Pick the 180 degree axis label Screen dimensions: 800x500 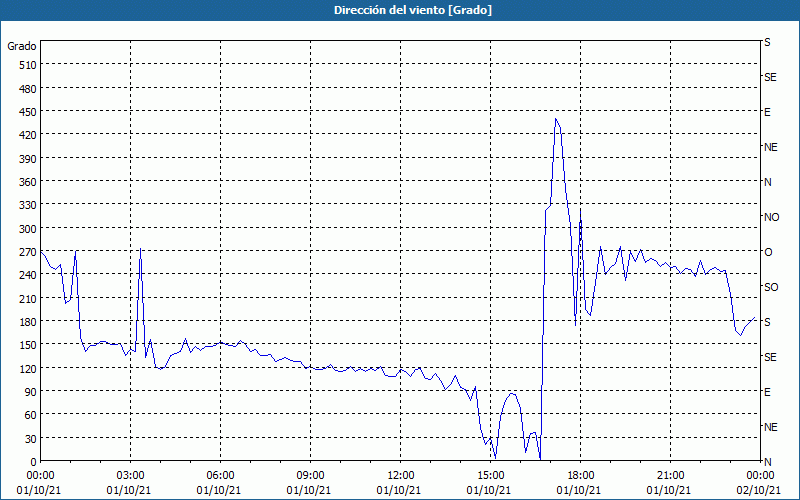click(x=28, y=322)
